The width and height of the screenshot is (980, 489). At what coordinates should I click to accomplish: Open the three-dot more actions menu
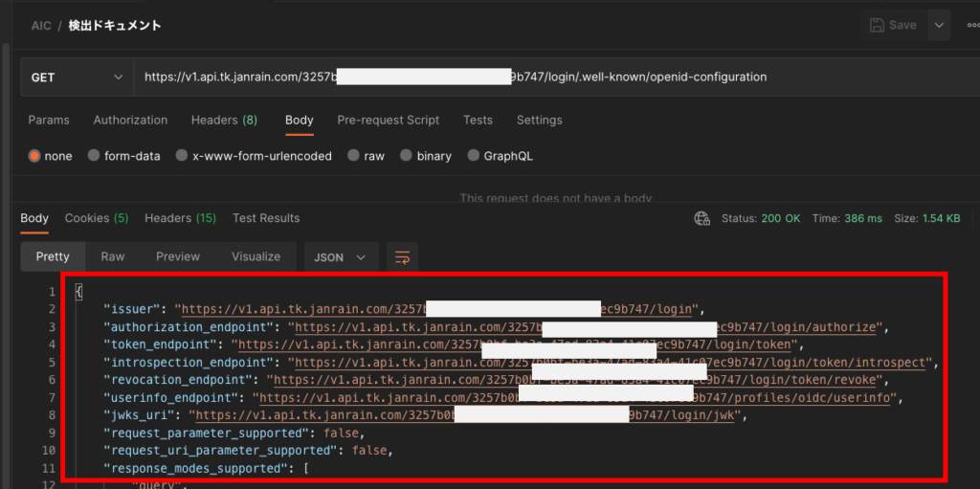[x=973, y=26]
